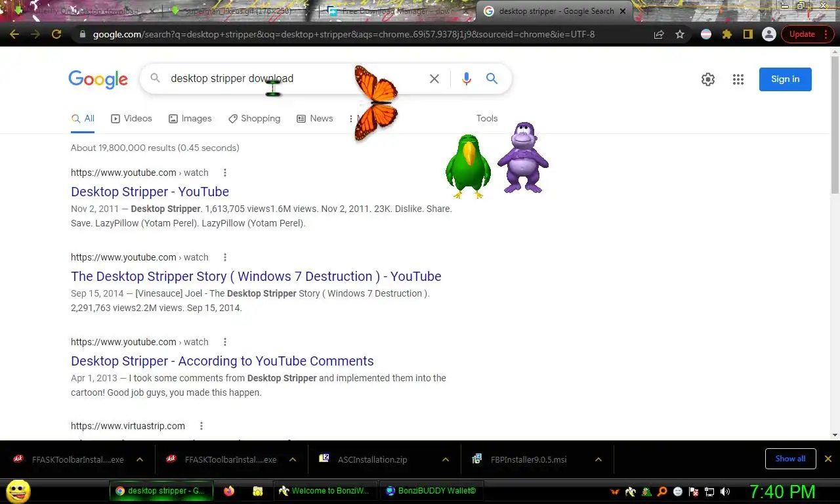This screenshot has height=504, width=840.
Task: Click the address bar URL
Action: point(344,34)
